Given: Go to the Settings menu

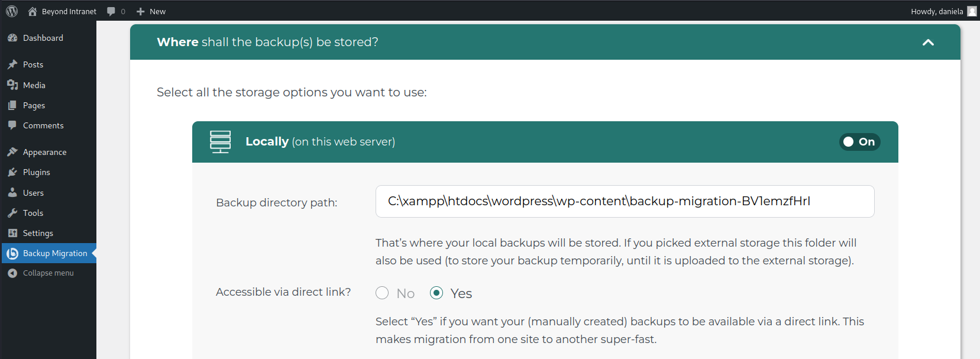Looking at the screenshot, I should tap(38, 233).
